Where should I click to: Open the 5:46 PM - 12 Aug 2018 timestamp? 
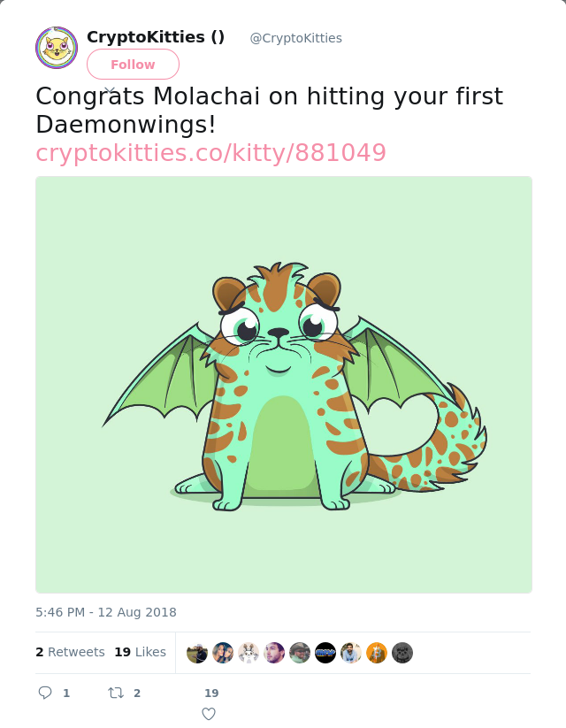click(x=106, y=612)
